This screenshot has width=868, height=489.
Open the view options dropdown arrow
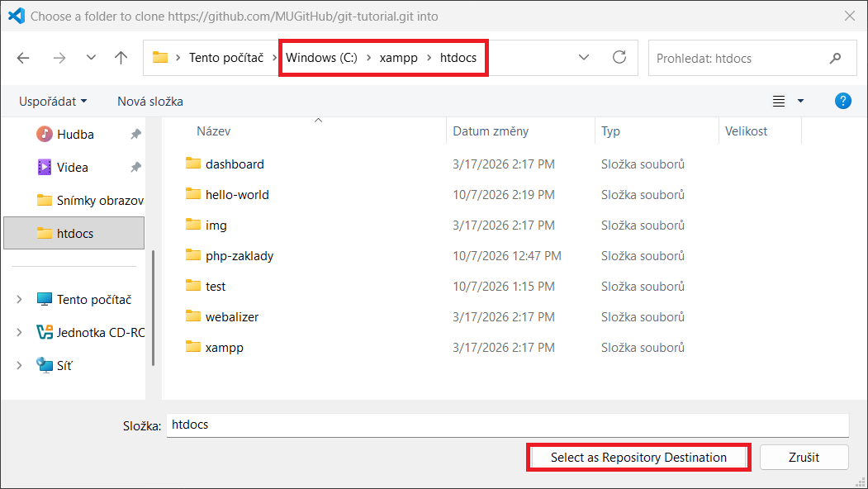(800, 101)
